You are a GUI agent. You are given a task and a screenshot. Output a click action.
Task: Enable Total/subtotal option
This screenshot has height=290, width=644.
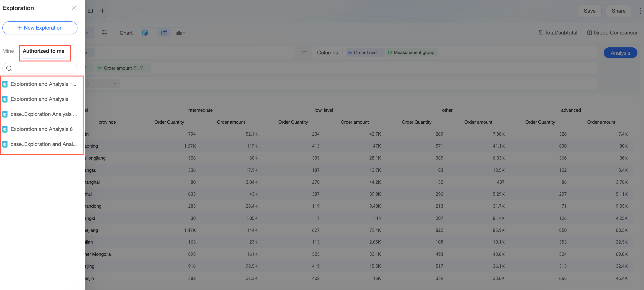pyautogui.click(x=557, y=33)
